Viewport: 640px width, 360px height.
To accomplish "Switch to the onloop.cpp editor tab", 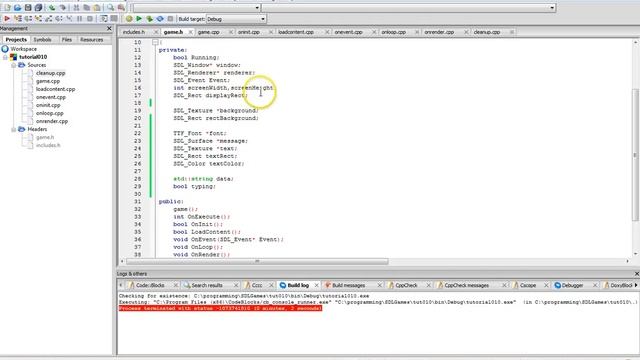I will (x=393, y=32).
